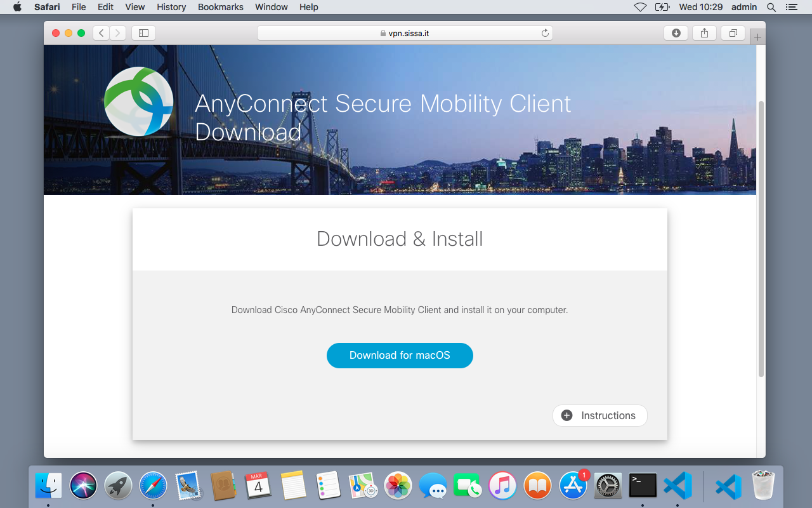
Task: Open the History menu
Action: pyautogui.click(x=171, y=7)
